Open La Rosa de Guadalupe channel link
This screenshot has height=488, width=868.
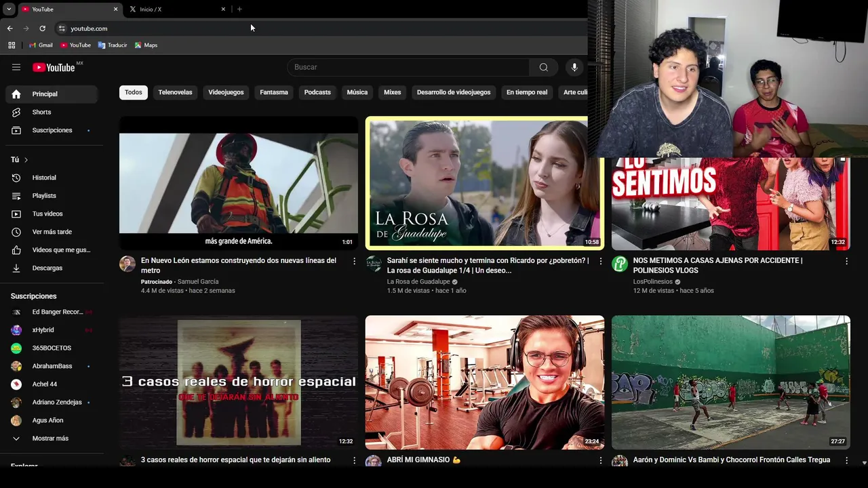418,282
